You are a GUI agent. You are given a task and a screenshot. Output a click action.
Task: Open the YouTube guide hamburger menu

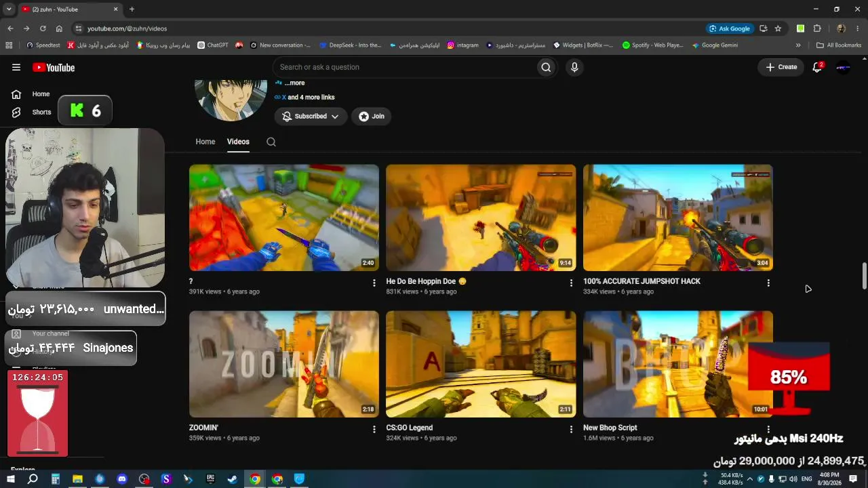tap(16, 67)
